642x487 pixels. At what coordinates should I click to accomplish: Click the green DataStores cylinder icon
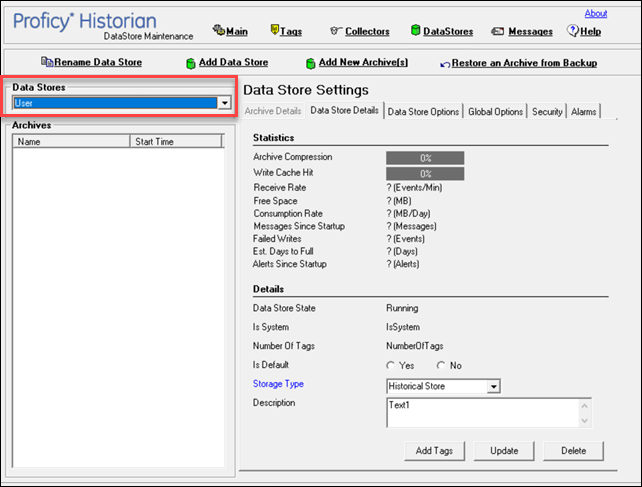[416, 30]
